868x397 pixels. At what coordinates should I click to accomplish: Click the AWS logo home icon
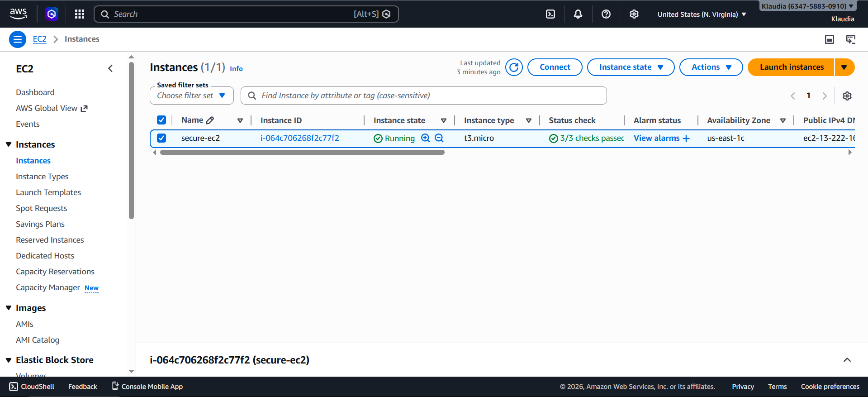(18, 14)
